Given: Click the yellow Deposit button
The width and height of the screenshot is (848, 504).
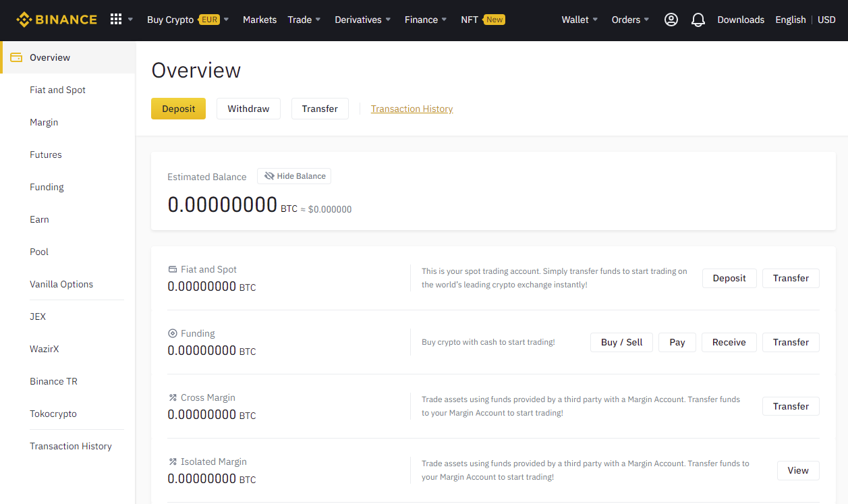Looking at the screenshot, I should (178, 109).
